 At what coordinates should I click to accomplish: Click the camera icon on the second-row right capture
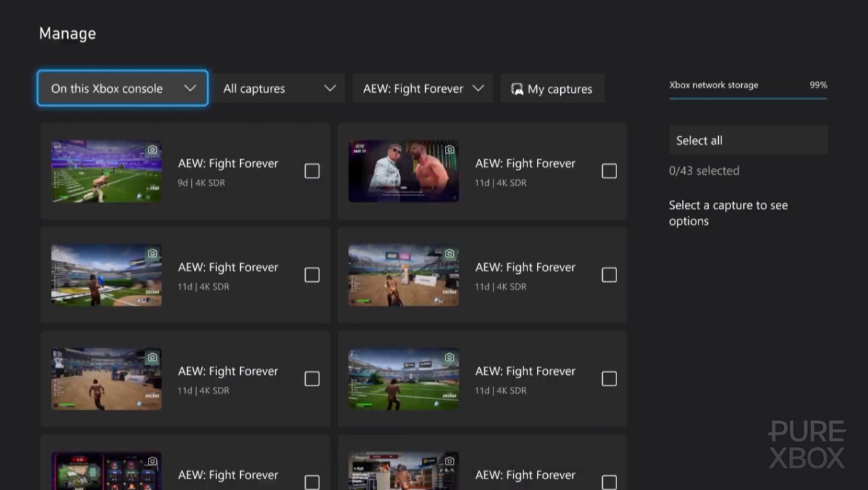pos(450,253)
